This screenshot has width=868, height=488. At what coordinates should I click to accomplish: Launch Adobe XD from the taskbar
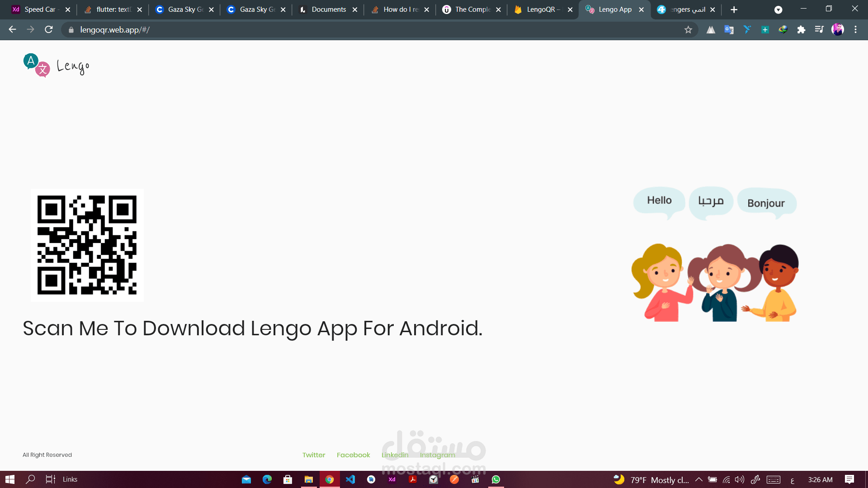pos(392,479)
